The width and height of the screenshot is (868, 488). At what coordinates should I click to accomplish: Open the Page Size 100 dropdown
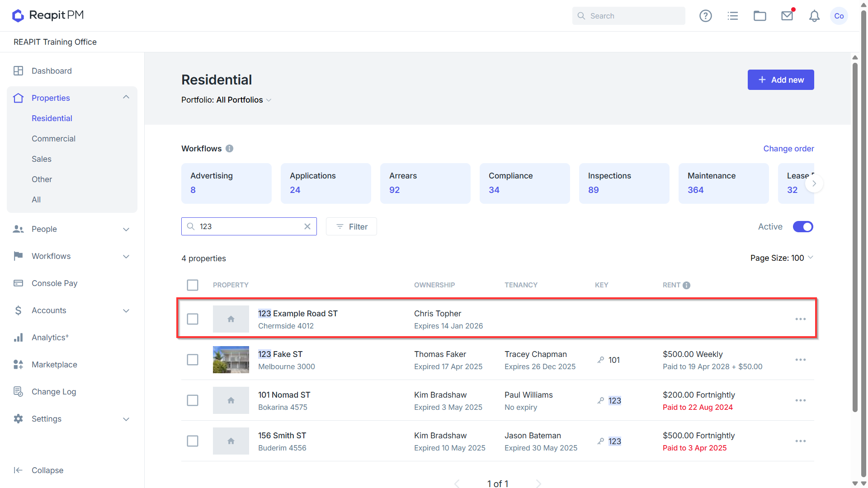(x=782, y=258)
